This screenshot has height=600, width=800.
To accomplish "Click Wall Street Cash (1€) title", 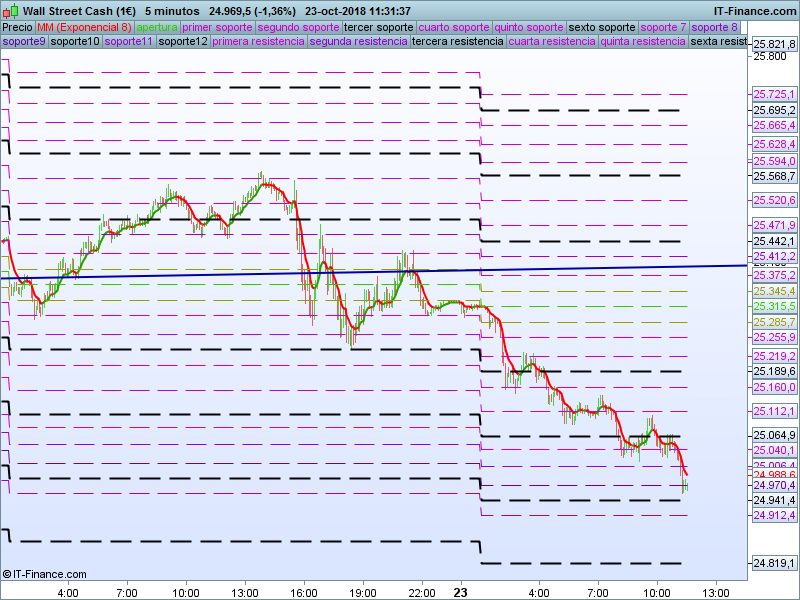I will [79, 11].
